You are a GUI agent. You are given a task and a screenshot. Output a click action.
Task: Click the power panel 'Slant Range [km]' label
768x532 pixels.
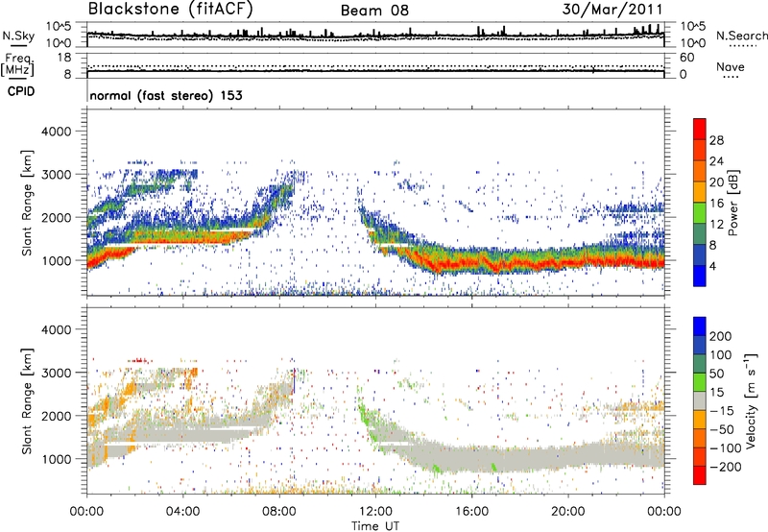coord(27,203)
